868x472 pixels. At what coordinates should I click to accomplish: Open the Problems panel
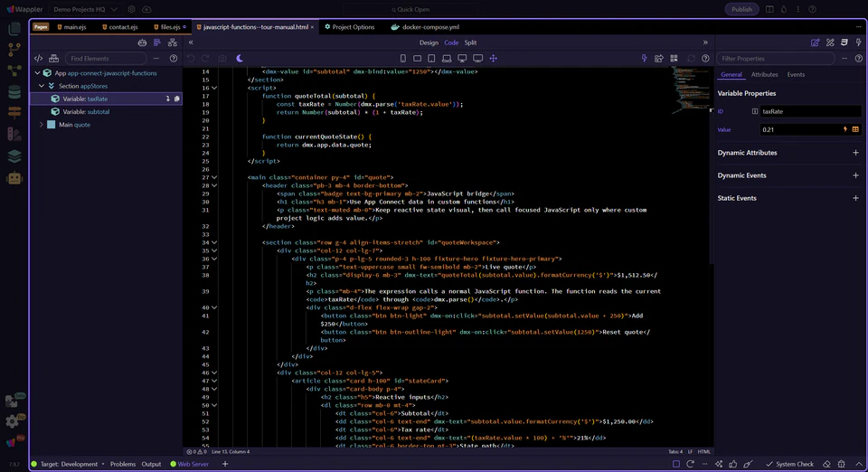click(x=123, y=464)
